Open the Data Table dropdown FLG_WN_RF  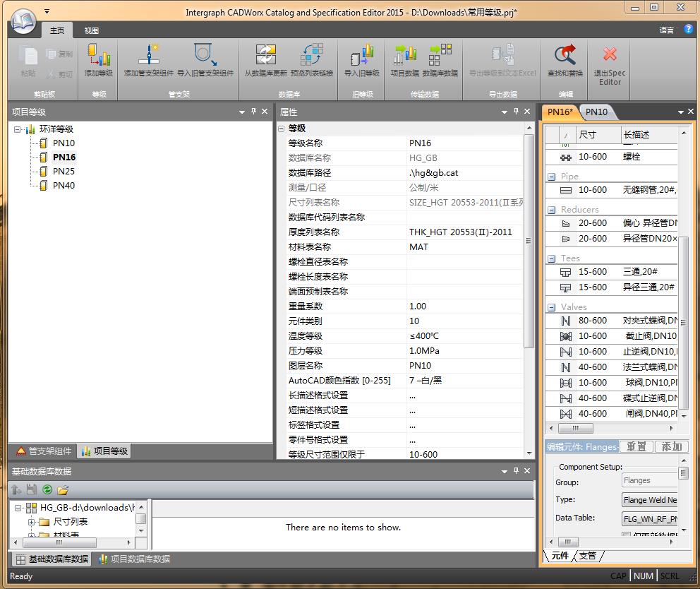click(650, 519)
